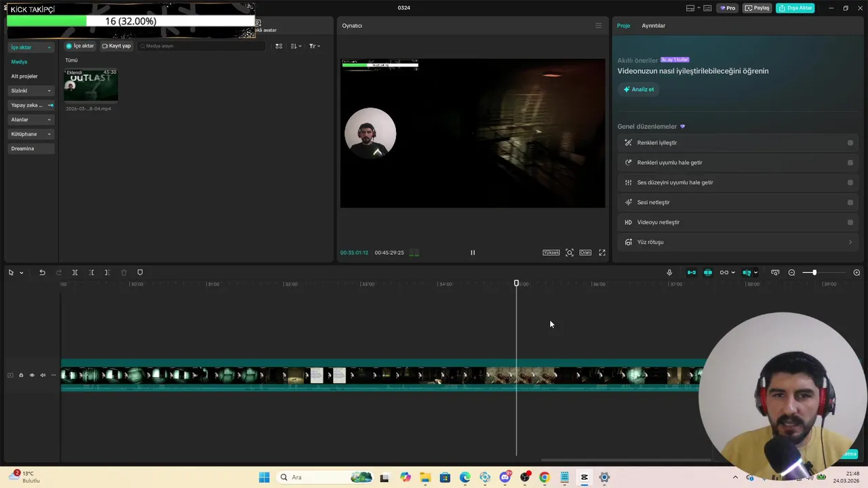Viewport: 868px width, 488px height.
Task: Open the Yüksek quality setting
Action: click(x=551, y=253)
